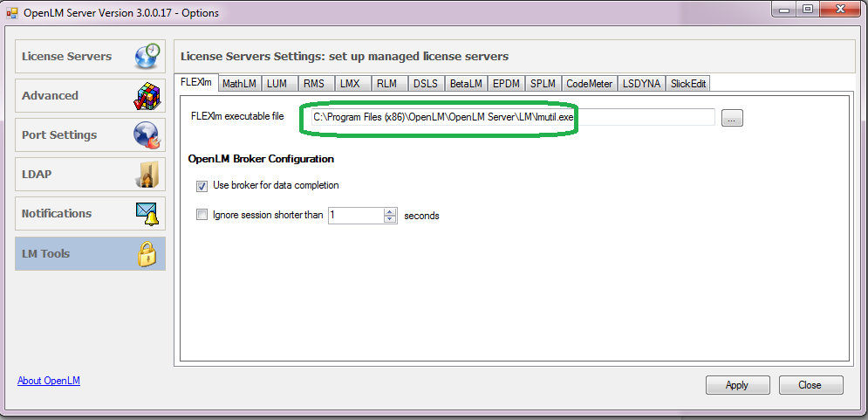Go to the SlickEdit tab
Image resolution: width=868 pixels, height=420 pixels.
pos(687,84)
